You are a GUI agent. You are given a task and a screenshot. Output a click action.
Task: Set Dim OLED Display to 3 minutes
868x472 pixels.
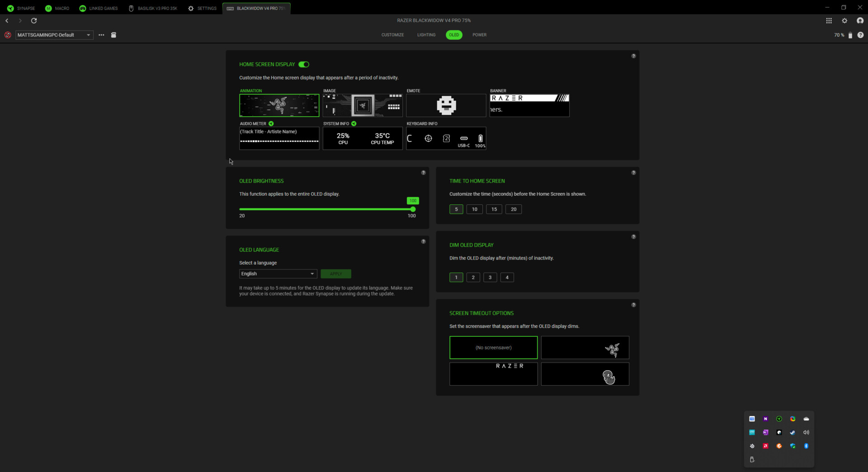click(490, 277)
